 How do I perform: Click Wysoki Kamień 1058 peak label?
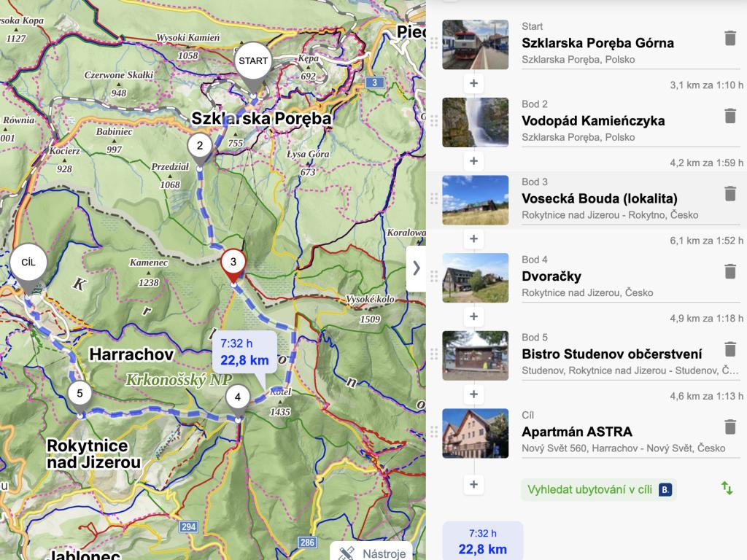pyautogui.click(x=188, y=46)
